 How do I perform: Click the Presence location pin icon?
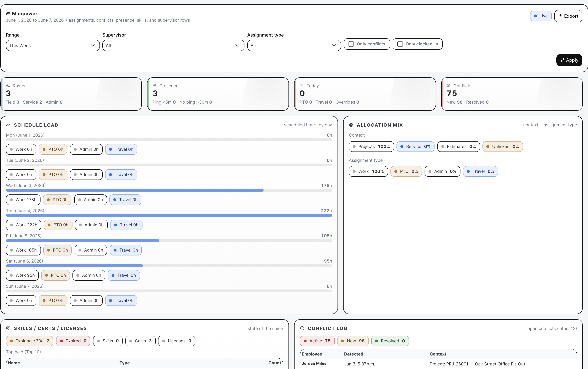(x=155, y=86)
